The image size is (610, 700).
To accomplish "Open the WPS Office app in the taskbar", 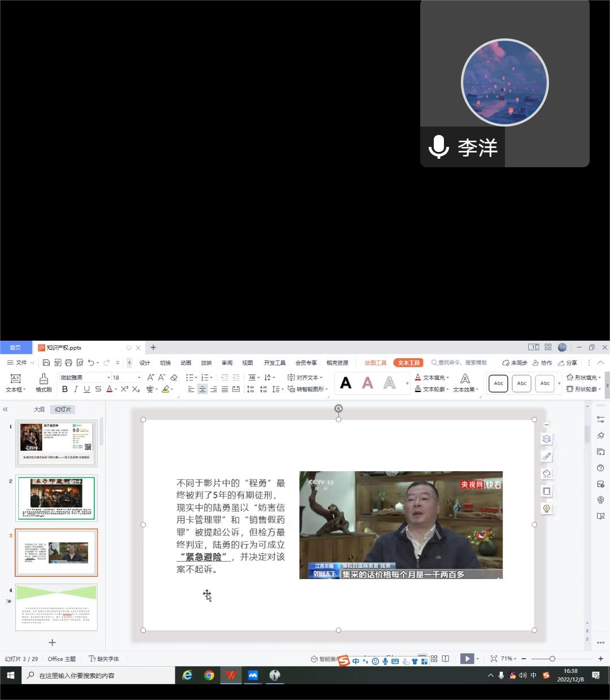I will 230,675.
